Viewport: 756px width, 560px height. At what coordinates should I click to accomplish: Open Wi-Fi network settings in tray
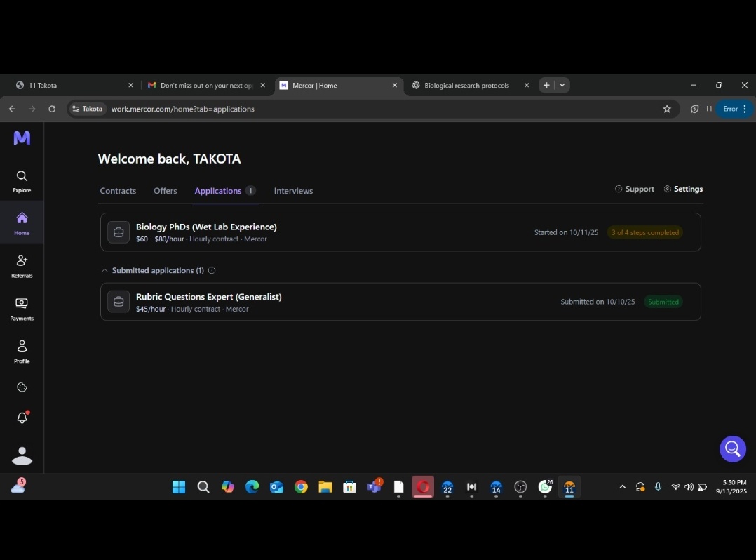click(675, 487)
